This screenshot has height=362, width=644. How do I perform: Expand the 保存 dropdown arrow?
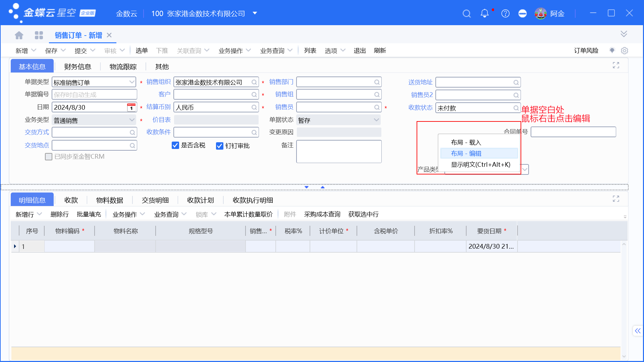click(x=63, y=50)
